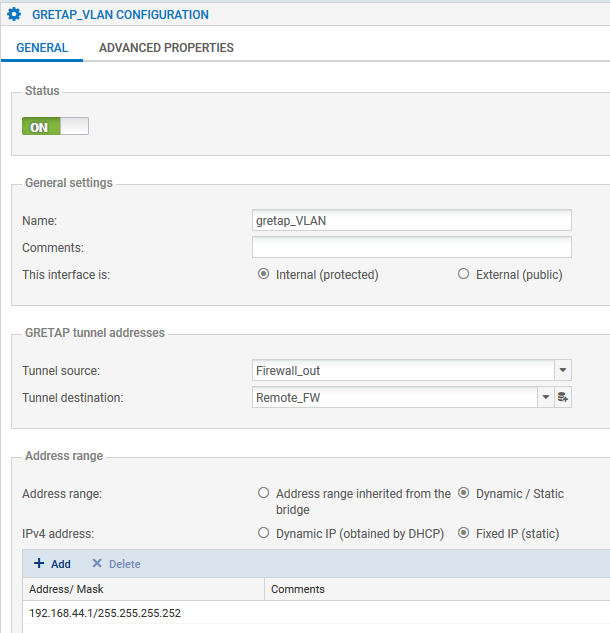Click the plus icon to add address

[39, 564]
